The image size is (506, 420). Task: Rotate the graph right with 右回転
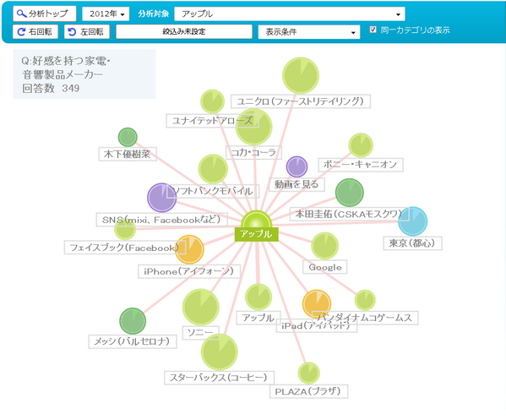35,31
